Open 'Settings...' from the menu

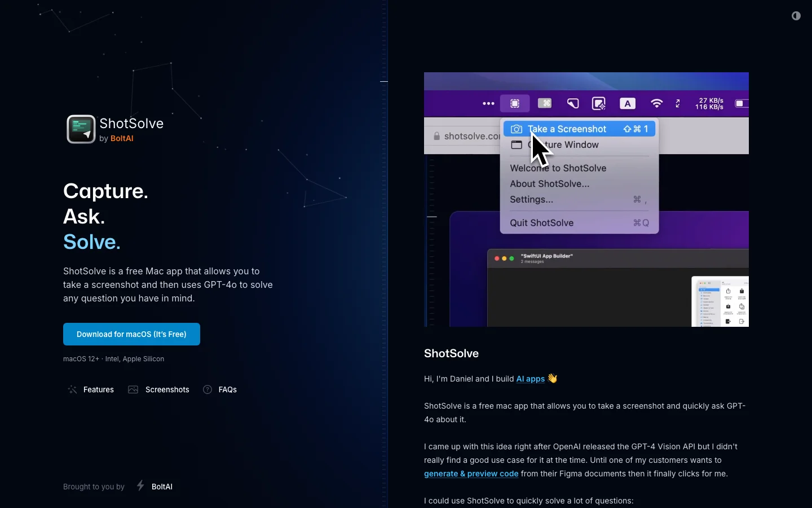point(580,200)
